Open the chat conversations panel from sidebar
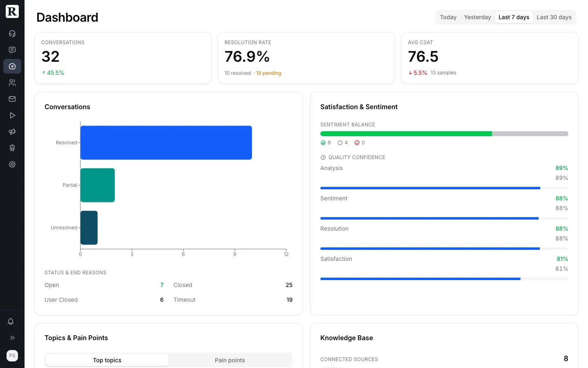 click(12, 50)
